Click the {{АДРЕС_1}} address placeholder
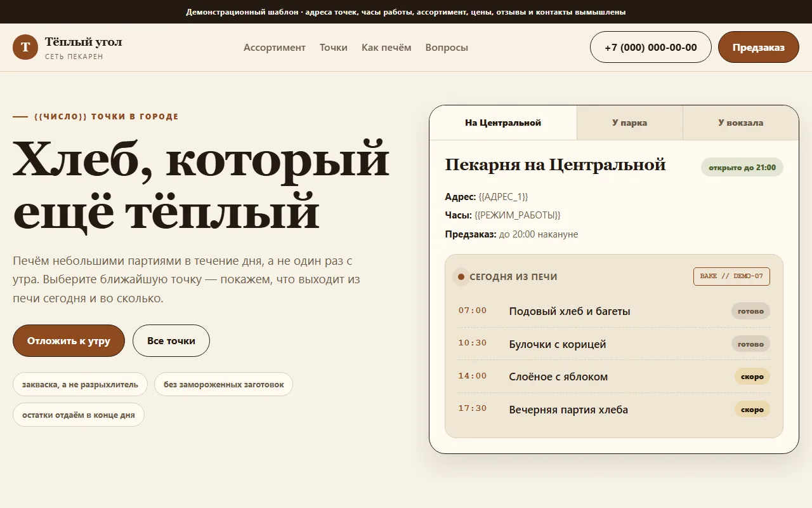 point(504,197)
